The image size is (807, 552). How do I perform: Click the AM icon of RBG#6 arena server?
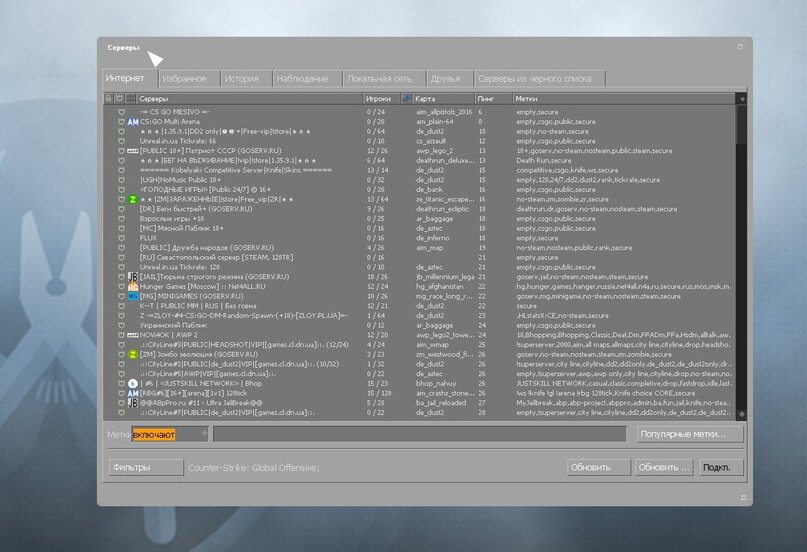coord(133,393)
